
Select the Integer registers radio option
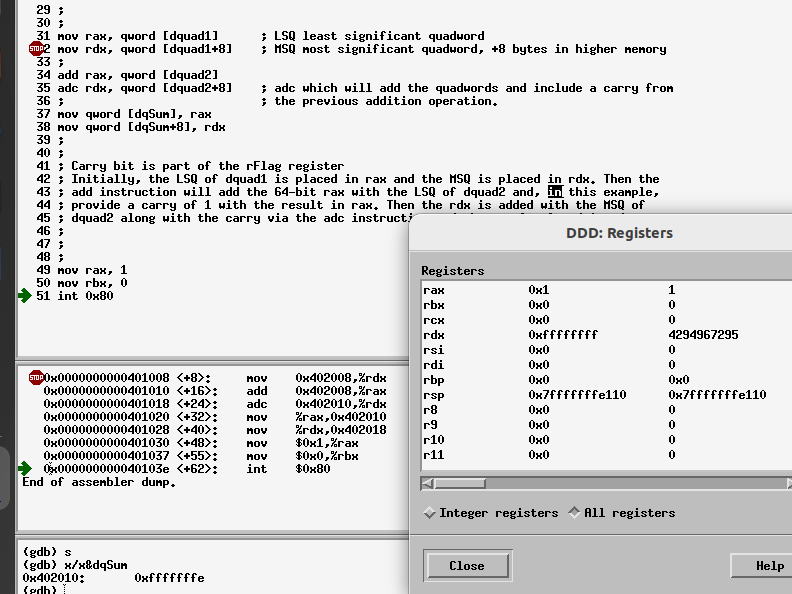point(490,513)
